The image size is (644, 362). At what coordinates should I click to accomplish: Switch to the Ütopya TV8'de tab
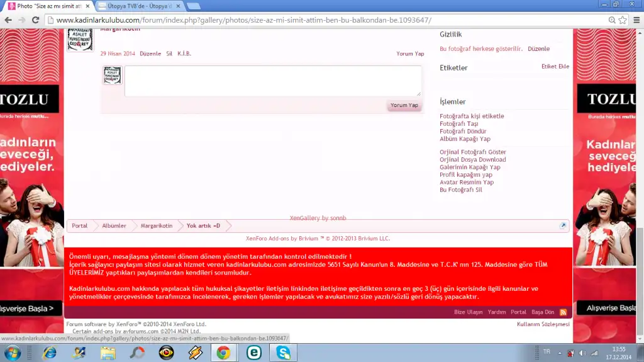(x=140, y=6)
